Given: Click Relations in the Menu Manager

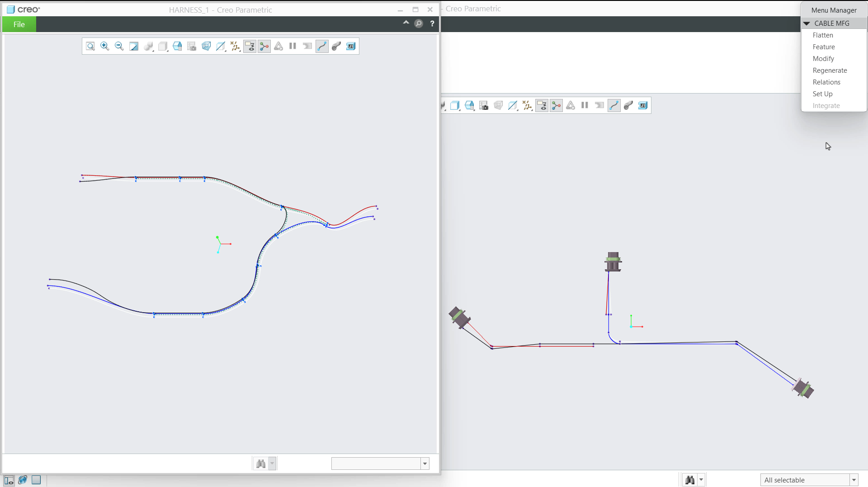Looking at the screenshot, I should pos(826,82).
